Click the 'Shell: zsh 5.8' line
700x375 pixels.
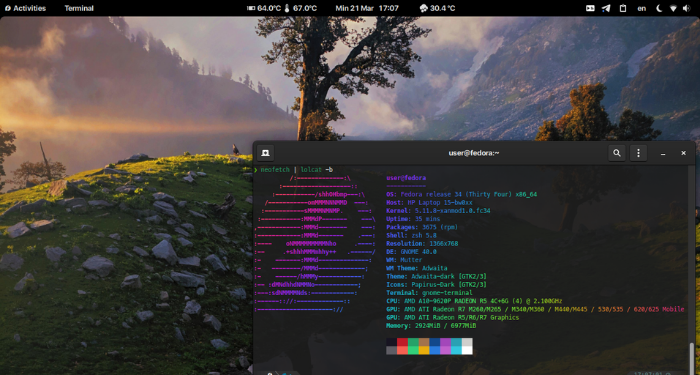point(411,235)
